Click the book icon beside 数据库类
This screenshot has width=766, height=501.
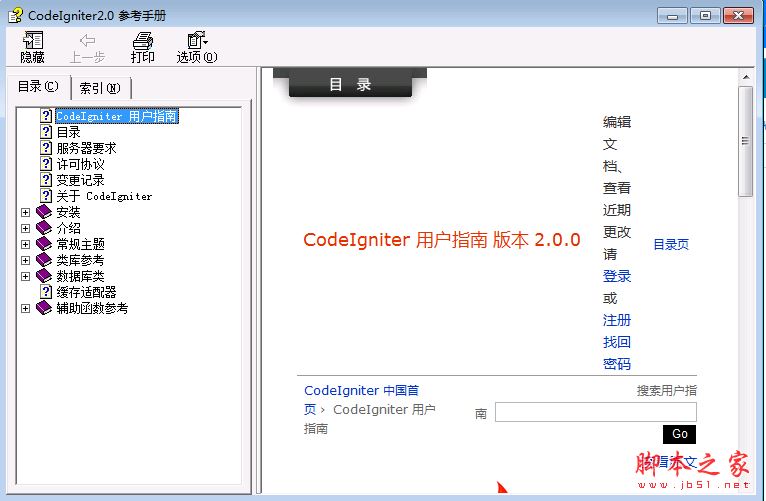coord(44,276)
